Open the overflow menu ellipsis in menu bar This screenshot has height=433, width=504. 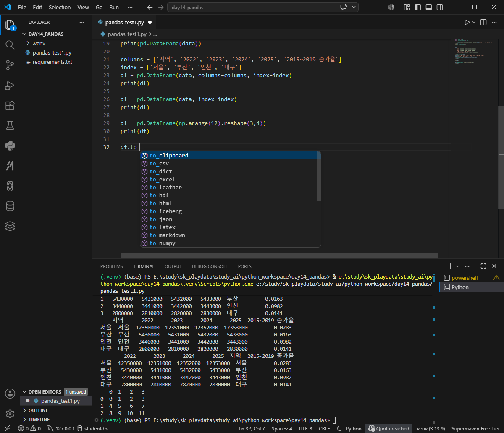130,7
